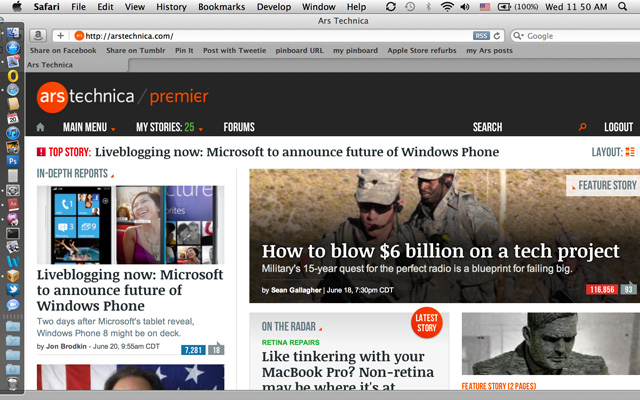Open 'How to blow $6 billion' feature
The width and height of the screenshot is (640, 400).
coord(440,251)
